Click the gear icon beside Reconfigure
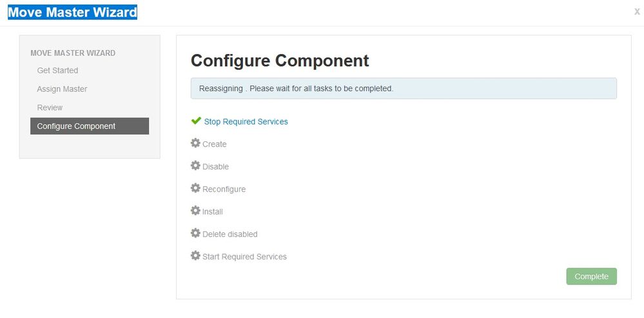 click(x=195, y=188)
